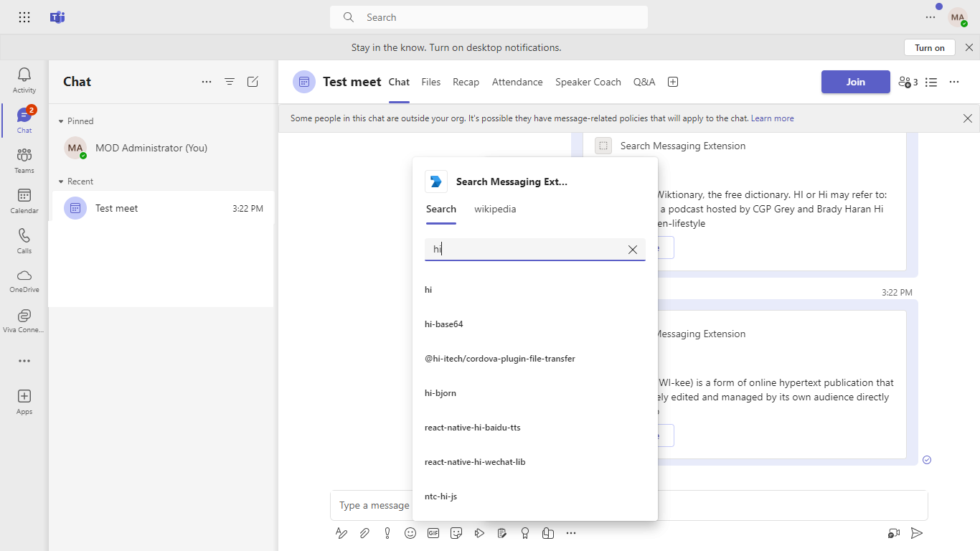Open Test meet chat in Recent list
Image resolution: width=980 pixels, height=551 pixels.
pos(163,208)
